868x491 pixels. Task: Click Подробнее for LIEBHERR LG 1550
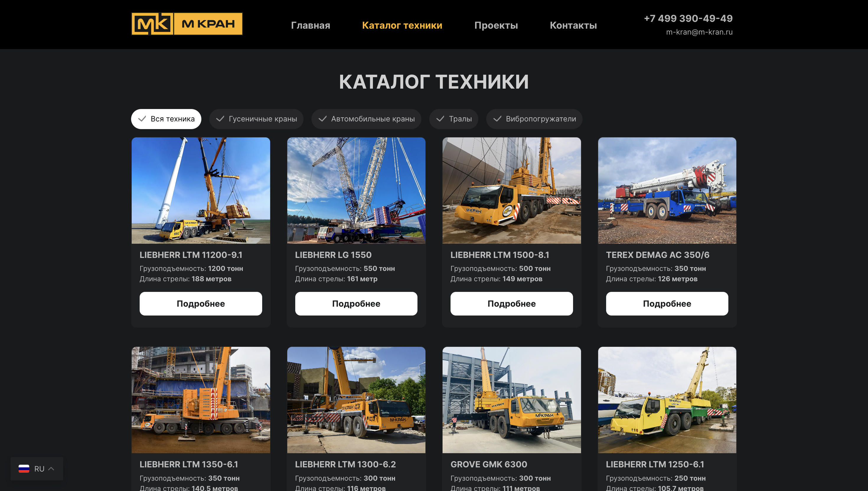tap(356, 303)
